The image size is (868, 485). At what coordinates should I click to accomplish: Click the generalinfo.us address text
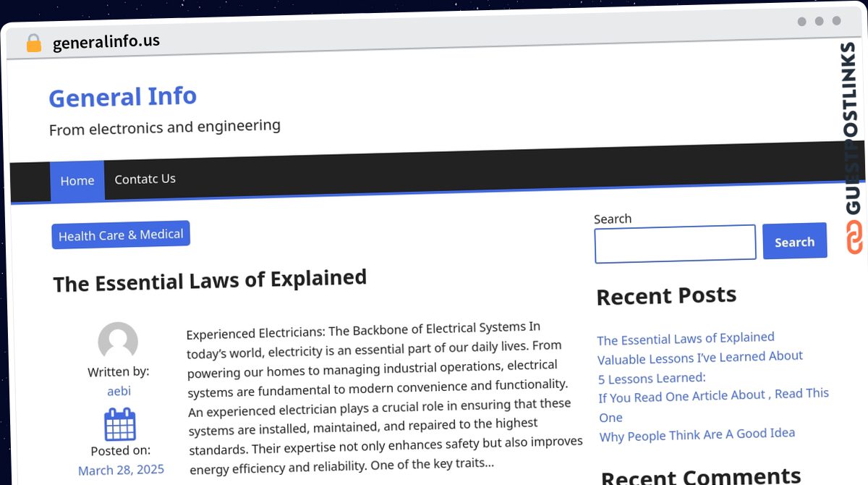coord(106,42)
